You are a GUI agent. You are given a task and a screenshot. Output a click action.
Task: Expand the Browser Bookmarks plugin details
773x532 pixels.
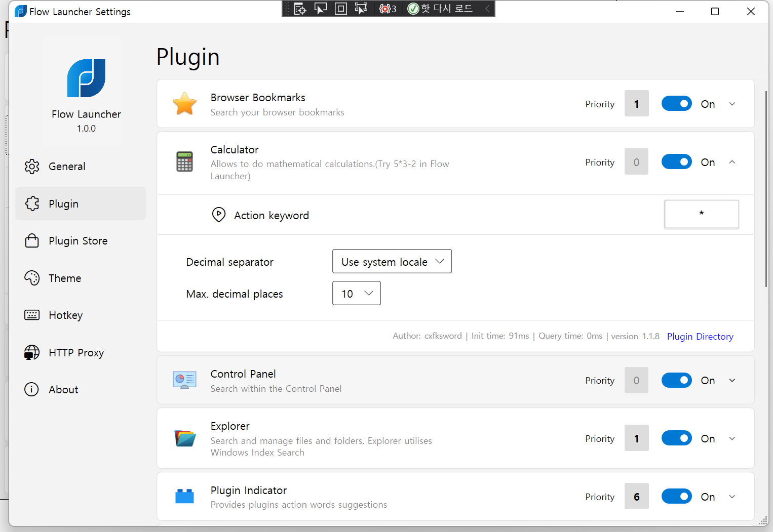coord(732,104)
